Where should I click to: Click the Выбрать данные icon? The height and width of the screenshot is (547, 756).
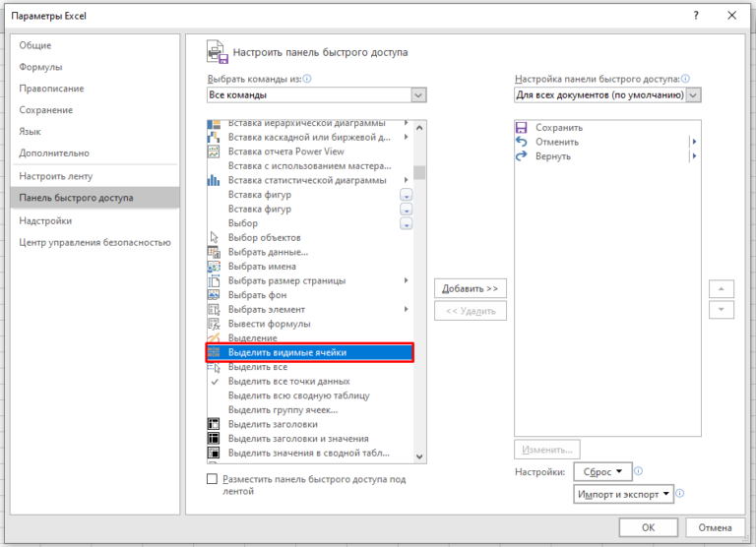coord(214,252)
